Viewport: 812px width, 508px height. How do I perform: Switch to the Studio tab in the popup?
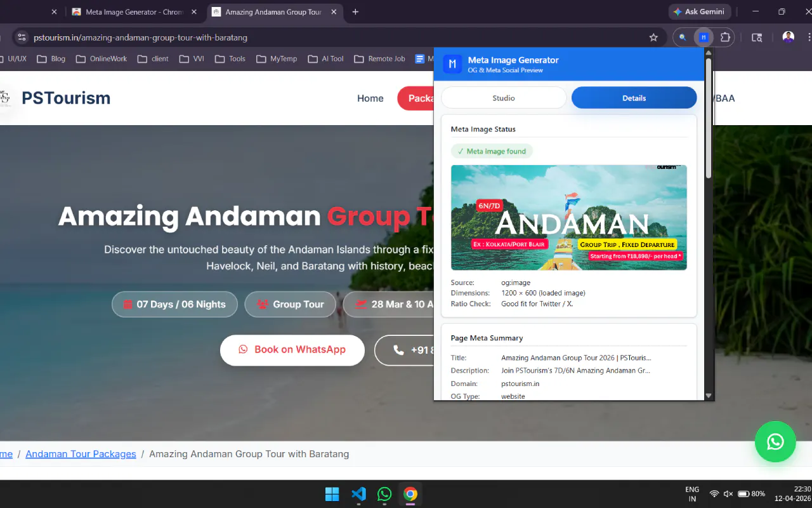(504, 98)
